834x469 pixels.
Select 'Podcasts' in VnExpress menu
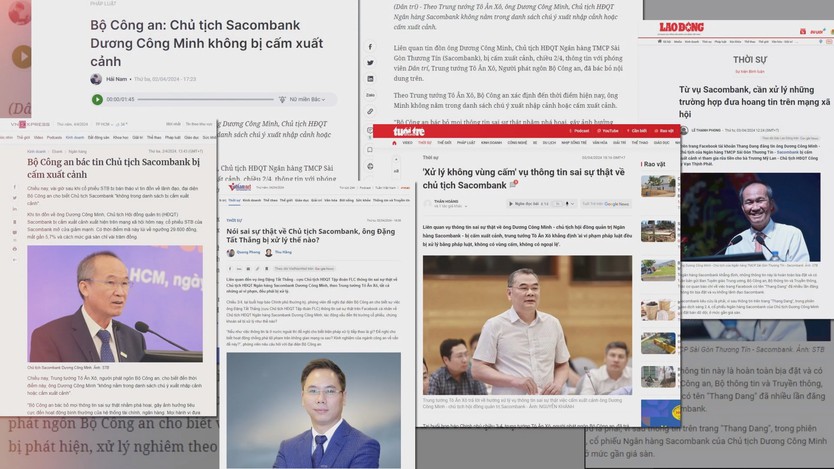[x=54, y=138]
